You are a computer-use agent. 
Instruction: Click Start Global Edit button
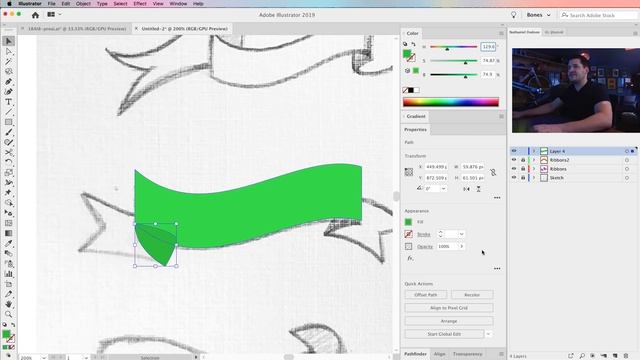[x=444, y=334]
